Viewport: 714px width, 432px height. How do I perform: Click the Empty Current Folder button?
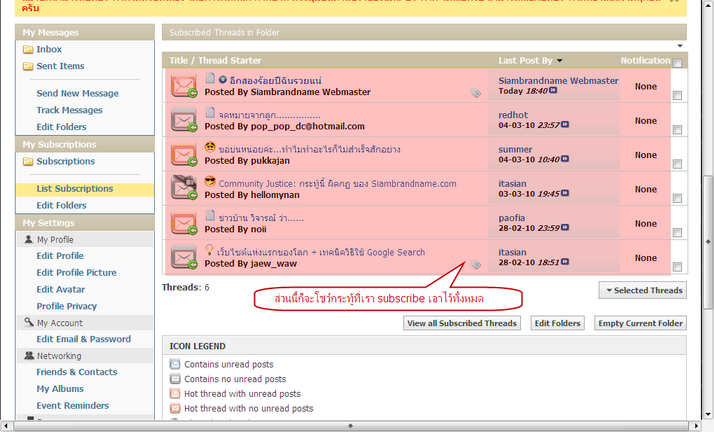[639, 323]
